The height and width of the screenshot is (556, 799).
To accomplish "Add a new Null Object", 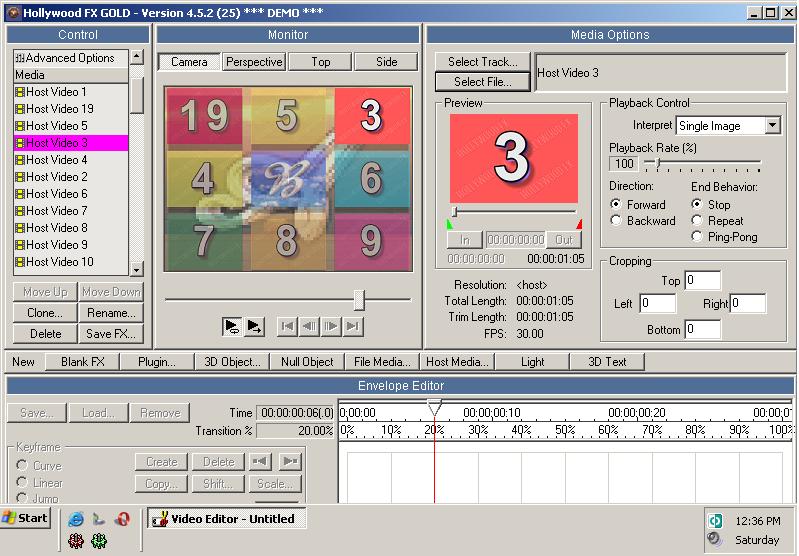I will click(307, 362).
